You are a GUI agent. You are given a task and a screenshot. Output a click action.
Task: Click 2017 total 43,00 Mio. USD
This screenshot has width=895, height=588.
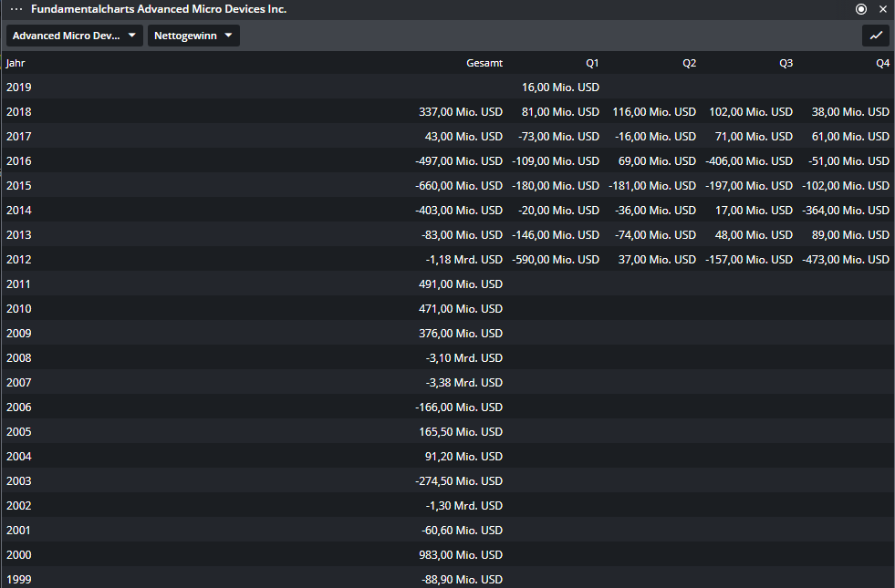point(463,137)
